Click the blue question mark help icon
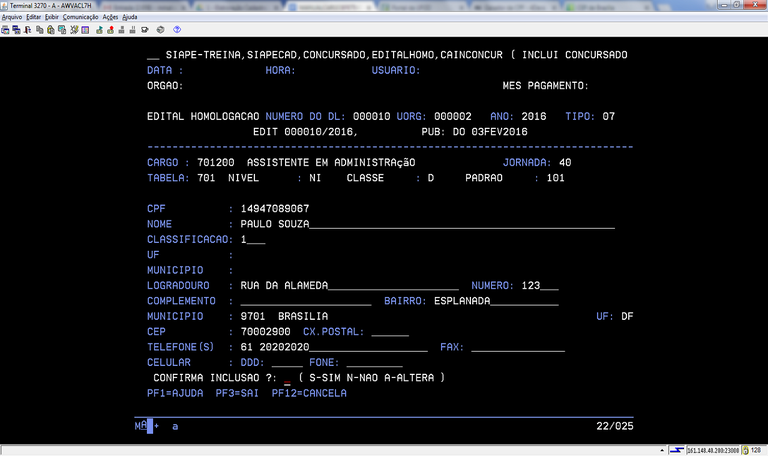Viewport: 768px width, 456px height. point(178,30)
